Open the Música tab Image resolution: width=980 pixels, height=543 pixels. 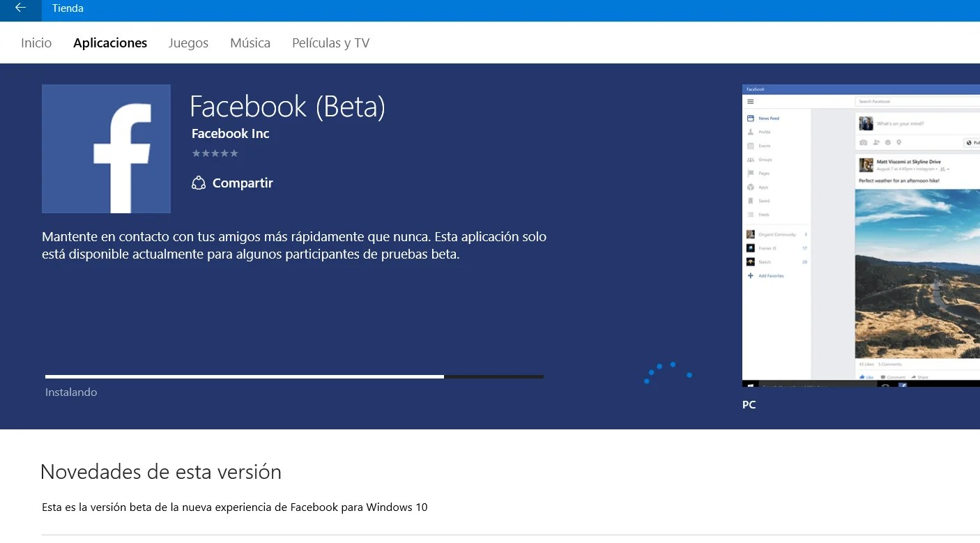point(250,43)
